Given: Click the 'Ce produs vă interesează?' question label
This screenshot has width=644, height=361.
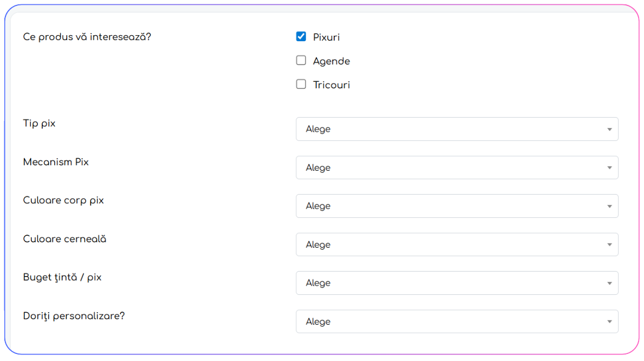Looking at the screenshot, I should tap(87, 37).
